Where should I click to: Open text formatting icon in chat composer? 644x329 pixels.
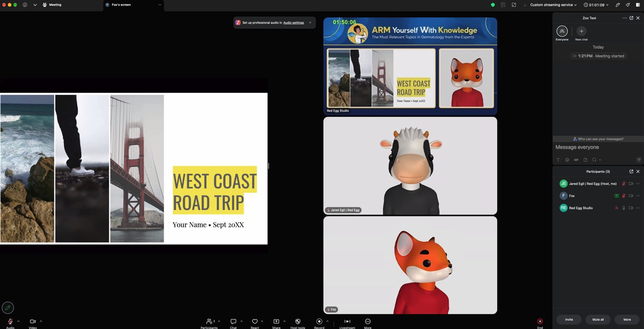click(x=558, y=160)
